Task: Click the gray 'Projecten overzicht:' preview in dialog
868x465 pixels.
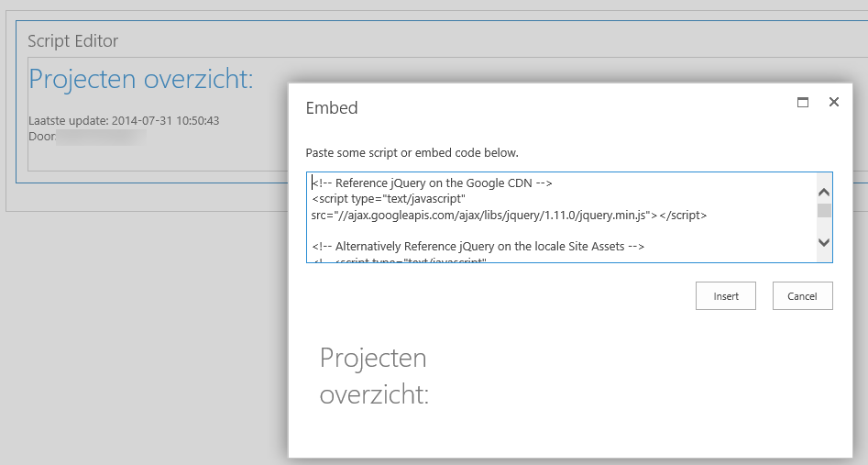Action: 374,376
